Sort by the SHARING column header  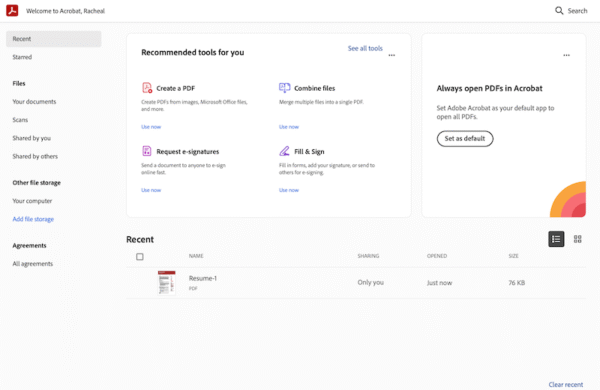pyautogui.click(x=368, y=256)
